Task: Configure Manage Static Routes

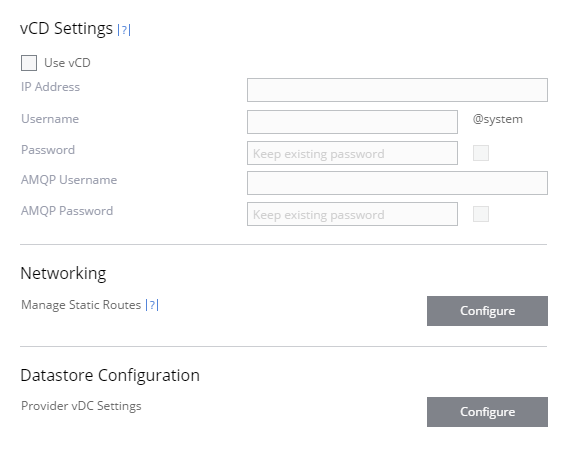Action: pos(487,311)
